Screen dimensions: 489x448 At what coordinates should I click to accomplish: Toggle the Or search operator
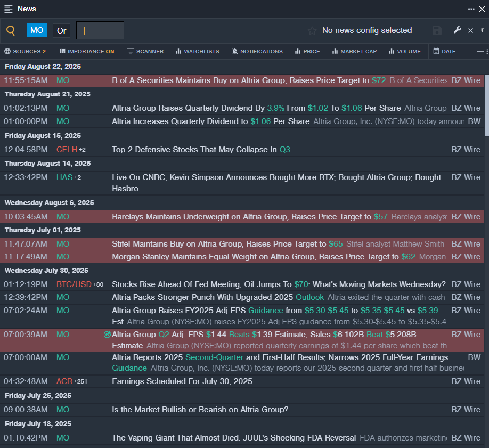click(x=61, y=30)
